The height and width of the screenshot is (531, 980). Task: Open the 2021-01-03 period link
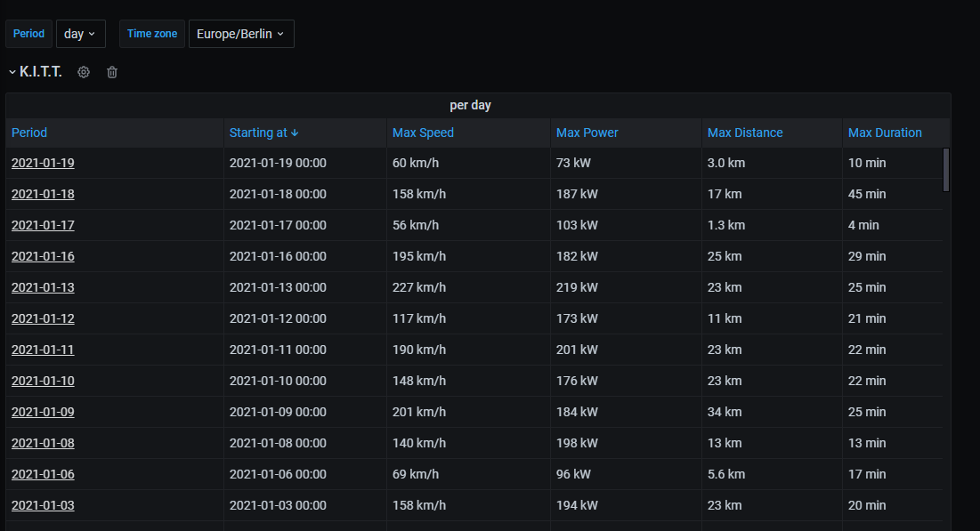43,505
